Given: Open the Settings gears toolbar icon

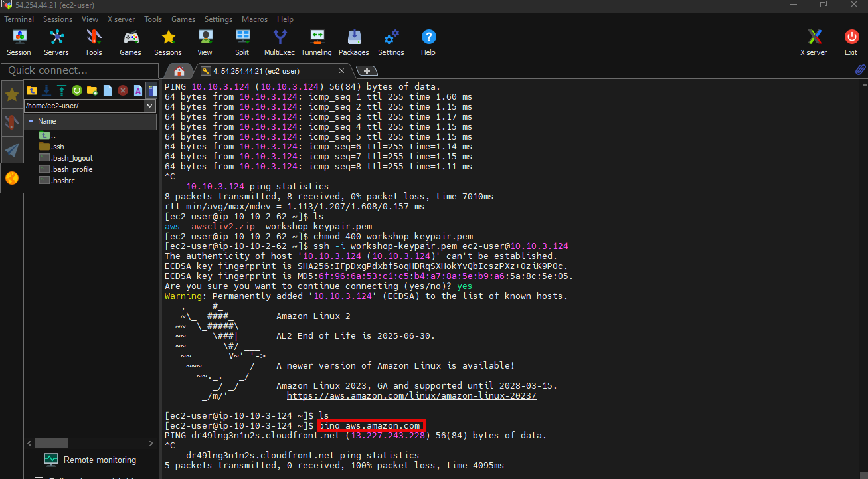Looking at the screenshot, I should (x=391, y=43).
